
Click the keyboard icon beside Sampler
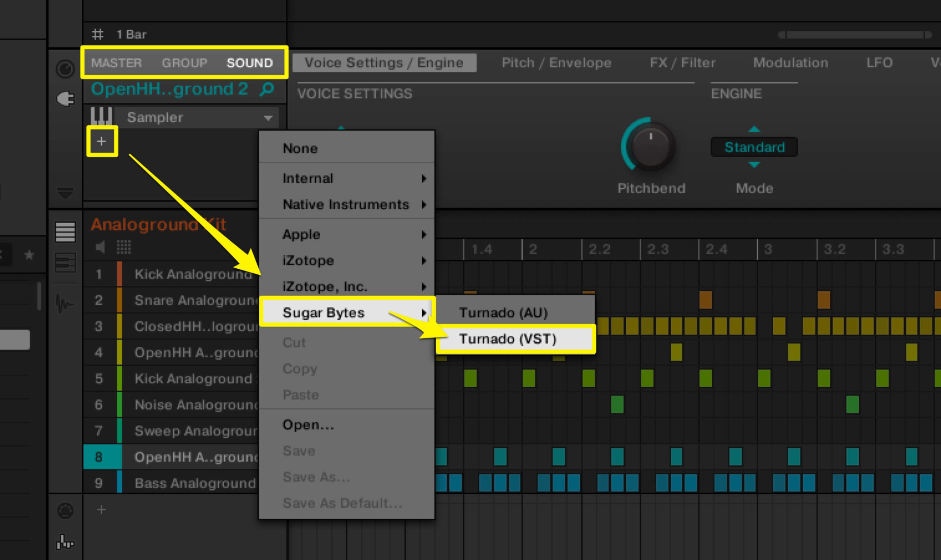(101, 116)
